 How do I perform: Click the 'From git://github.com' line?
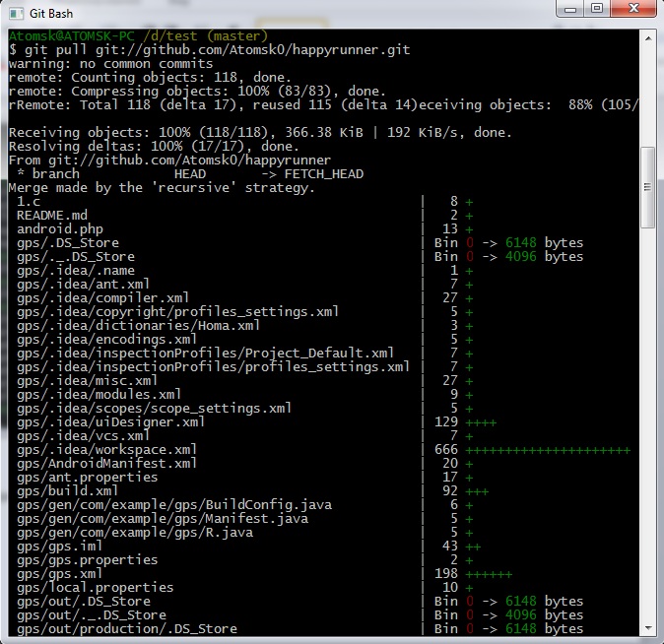(169, 161)
